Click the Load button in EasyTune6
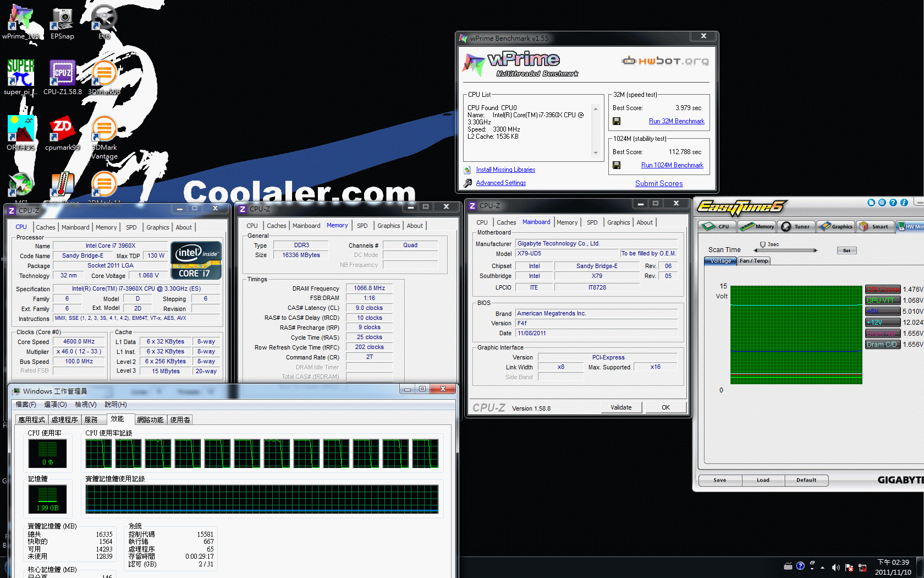 [x=763, y=480]
